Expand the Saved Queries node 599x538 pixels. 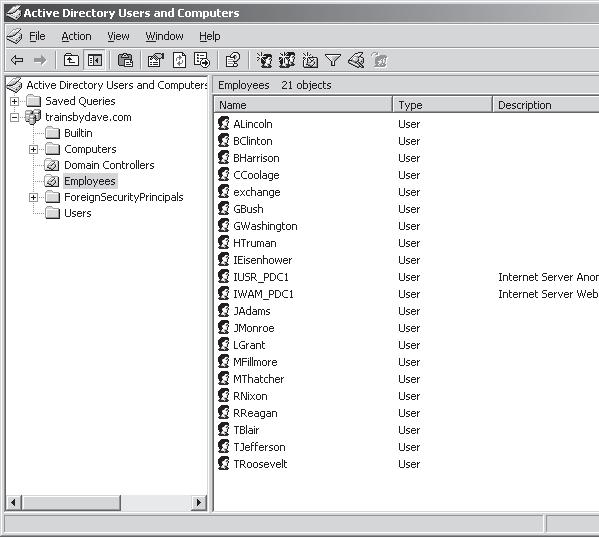click(15, 101)
